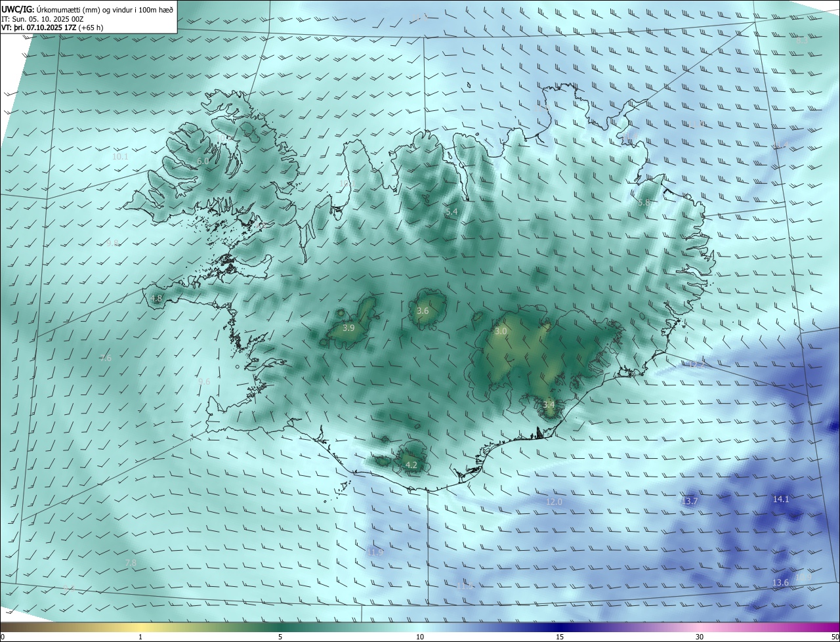Click the 9.8 value in the sea west of Iceland
840x642 pixels.
[x=112, y=243]
